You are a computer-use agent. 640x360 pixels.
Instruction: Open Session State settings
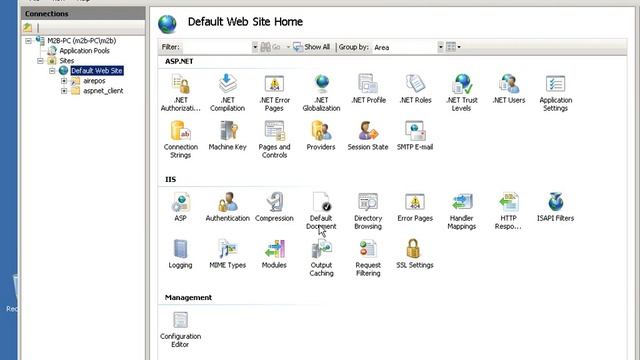[368, 136]
